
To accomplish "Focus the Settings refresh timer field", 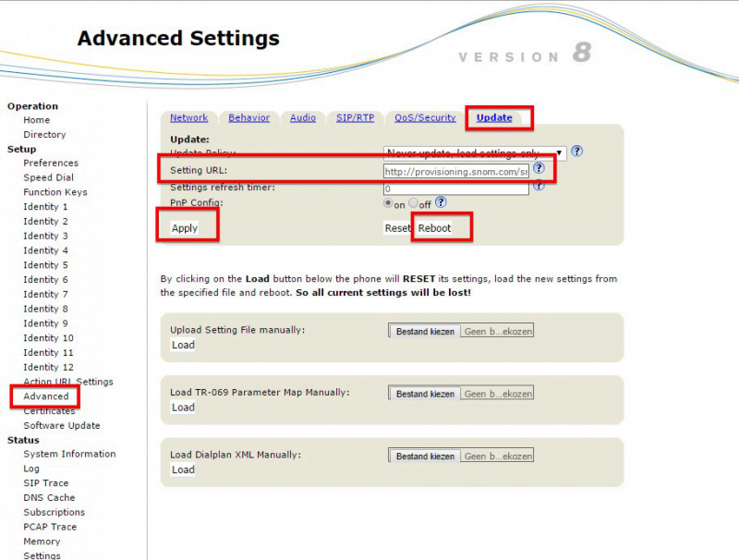I will pyautogui.click(x=456, y=189).
